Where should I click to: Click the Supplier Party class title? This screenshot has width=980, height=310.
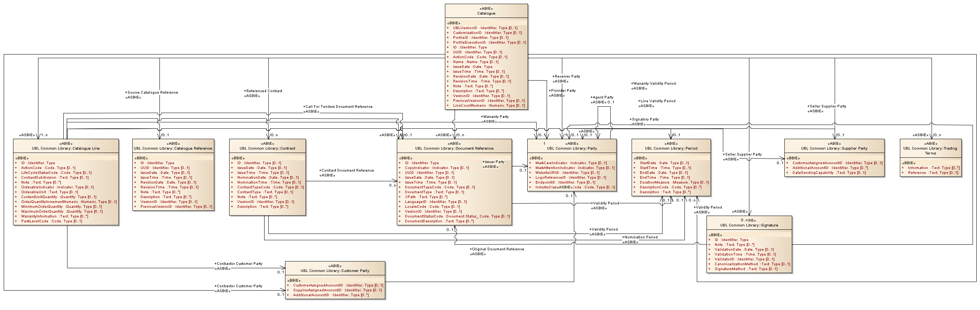coord(834,148)
